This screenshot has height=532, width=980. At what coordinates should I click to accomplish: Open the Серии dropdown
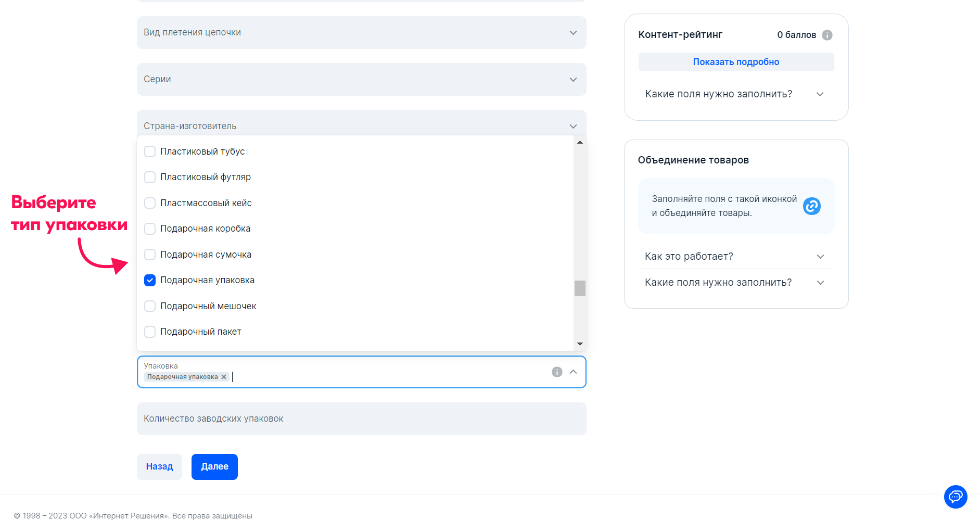(x=362, y=79)
